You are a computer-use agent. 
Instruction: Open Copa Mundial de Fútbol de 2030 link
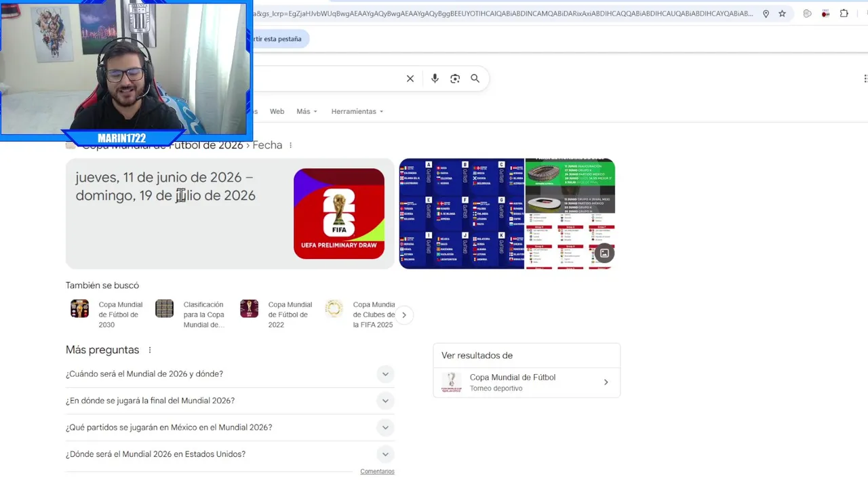point(121,314)
